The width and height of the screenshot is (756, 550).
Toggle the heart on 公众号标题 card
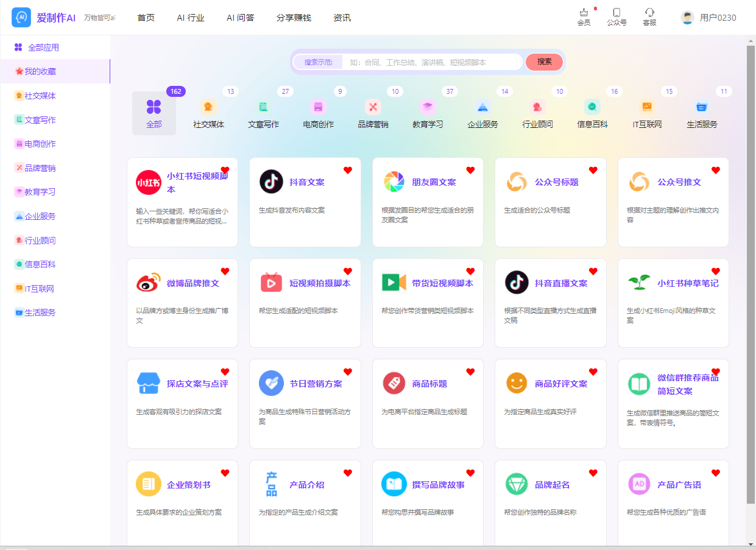(x=593, y=171)
